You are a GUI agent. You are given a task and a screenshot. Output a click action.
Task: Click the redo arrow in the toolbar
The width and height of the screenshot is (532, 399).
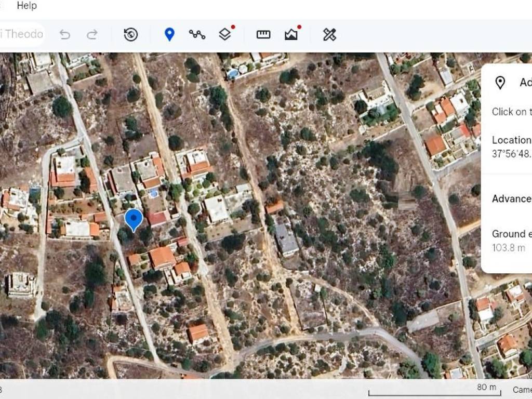point(92,34)
